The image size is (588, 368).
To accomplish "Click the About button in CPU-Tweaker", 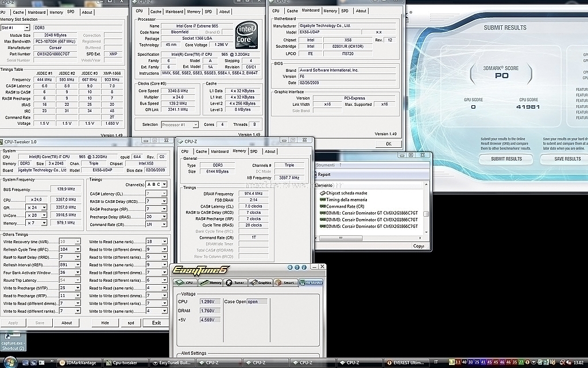I will pos(67,323).
